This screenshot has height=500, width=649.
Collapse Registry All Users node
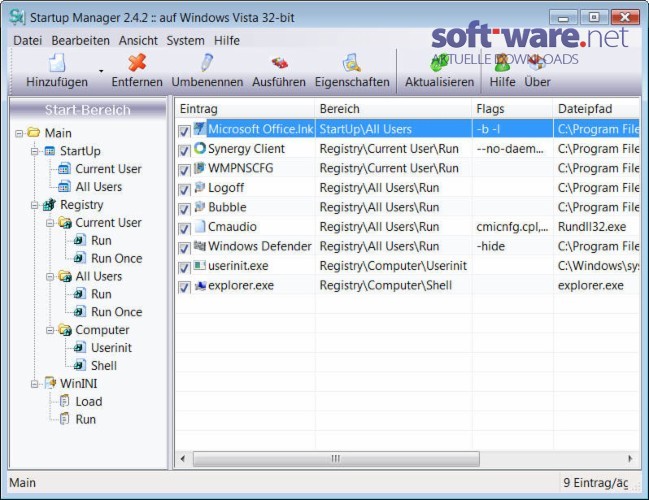(x=50, y=276)
